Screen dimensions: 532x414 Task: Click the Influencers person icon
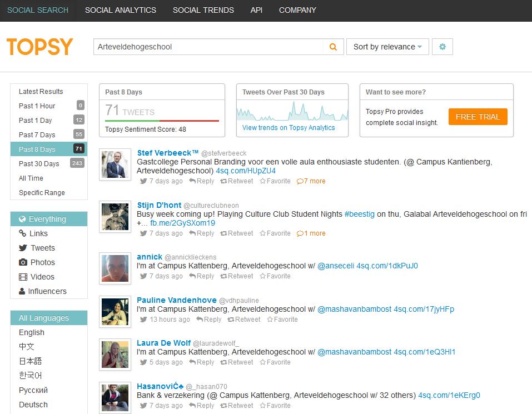22,291
